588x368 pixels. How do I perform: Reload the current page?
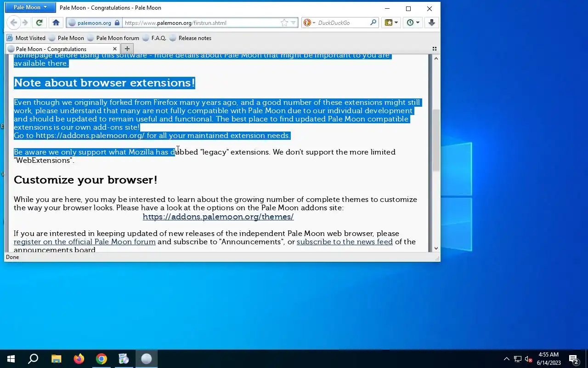point(40,23)
